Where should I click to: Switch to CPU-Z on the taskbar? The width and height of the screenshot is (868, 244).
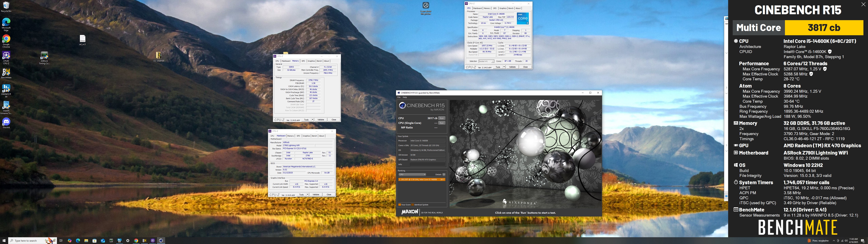[153, 241]
